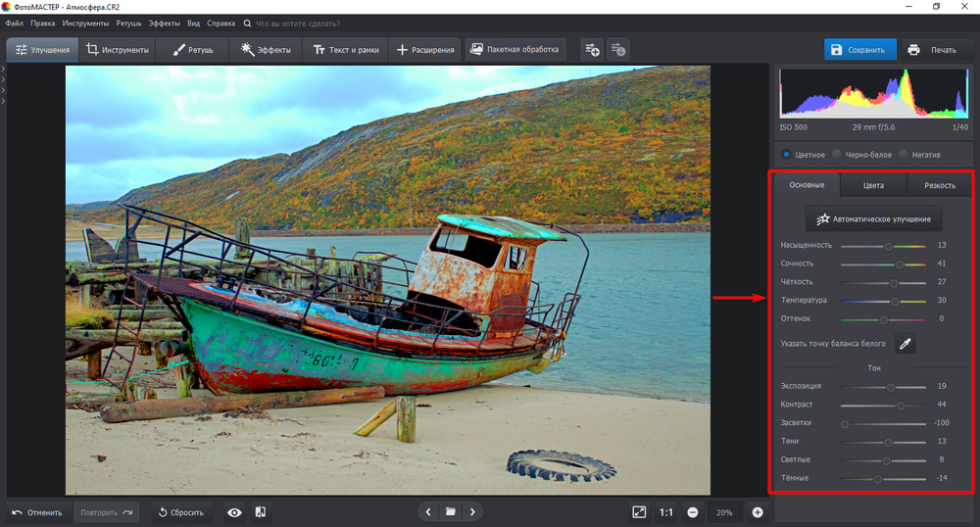
Task: Select the Черно-белое radio button
Action: click(837, 154)
